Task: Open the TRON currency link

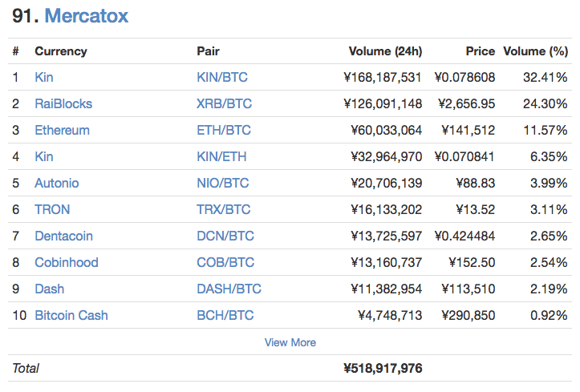Action: (52, 210)
